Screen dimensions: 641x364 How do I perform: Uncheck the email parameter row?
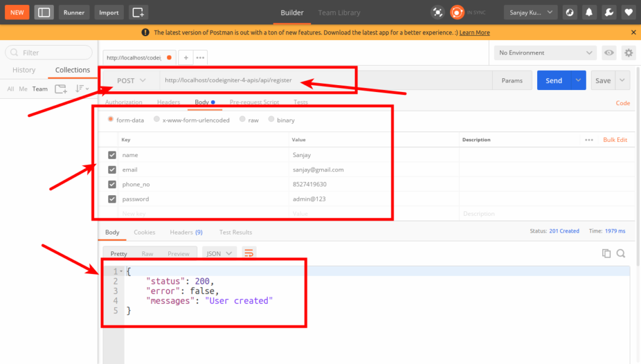coord(112,169)
